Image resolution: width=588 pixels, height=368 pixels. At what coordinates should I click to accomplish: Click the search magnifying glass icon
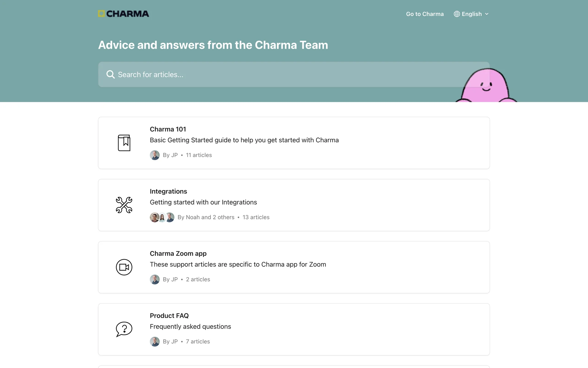(x=110, y=75)
